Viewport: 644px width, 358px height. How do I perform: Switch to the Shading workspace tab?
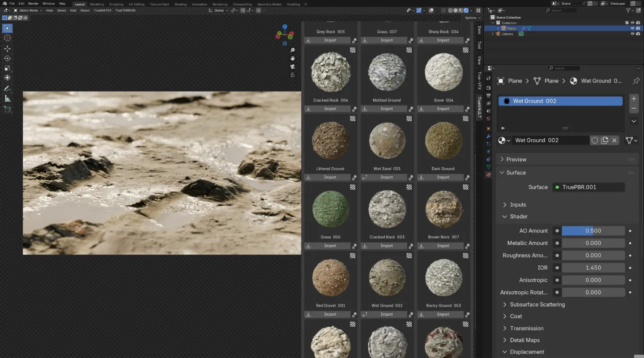tap(180, 4)
